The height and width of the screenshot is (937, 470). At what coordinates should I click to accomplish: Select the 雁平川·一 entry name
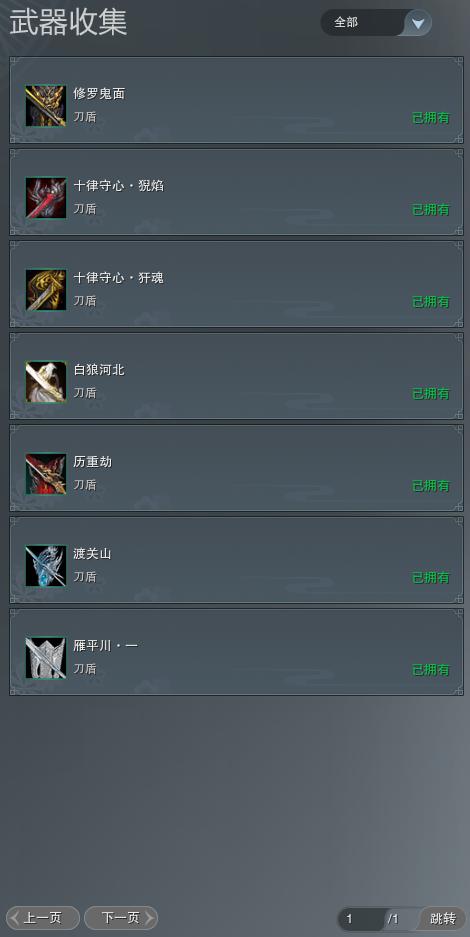[106, 646]
